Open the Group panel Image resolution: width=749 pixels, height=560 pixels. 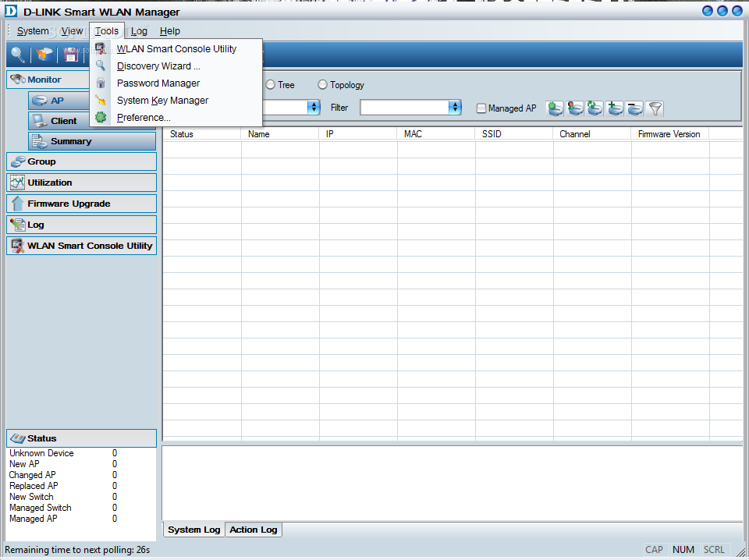click(82, 161)
